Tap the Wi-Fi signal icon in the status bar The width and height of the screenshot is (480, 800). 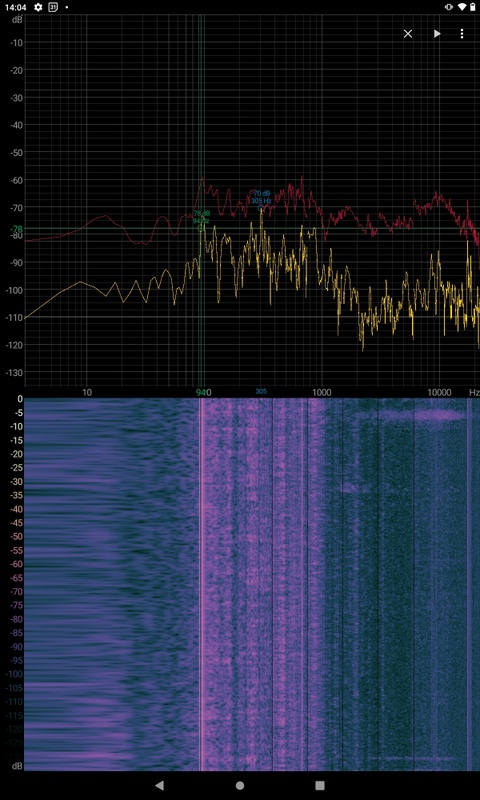462,7
